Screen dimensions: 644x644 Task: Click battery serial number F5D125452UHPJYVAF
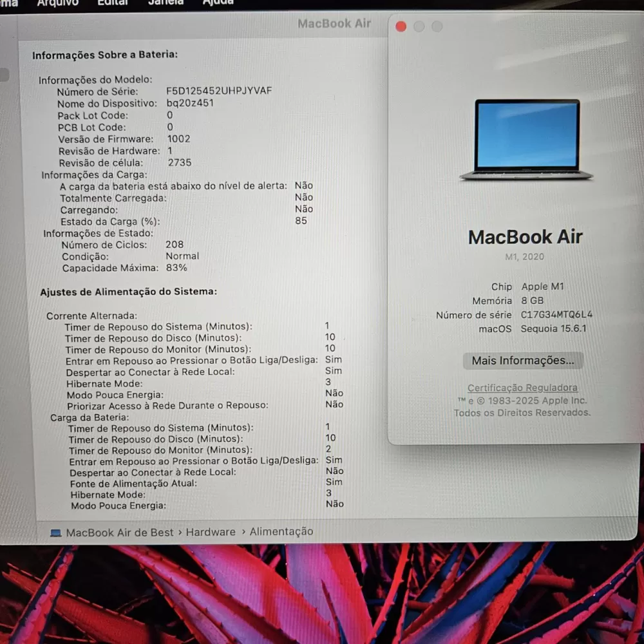pyautogui.click(x=219, y=91)
